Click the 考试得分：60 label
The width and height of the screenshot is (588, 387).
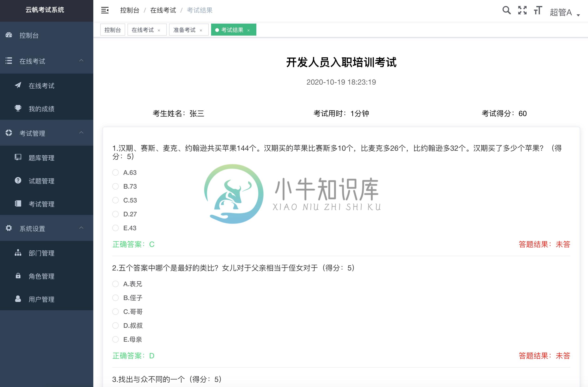(x=504, y=114)
